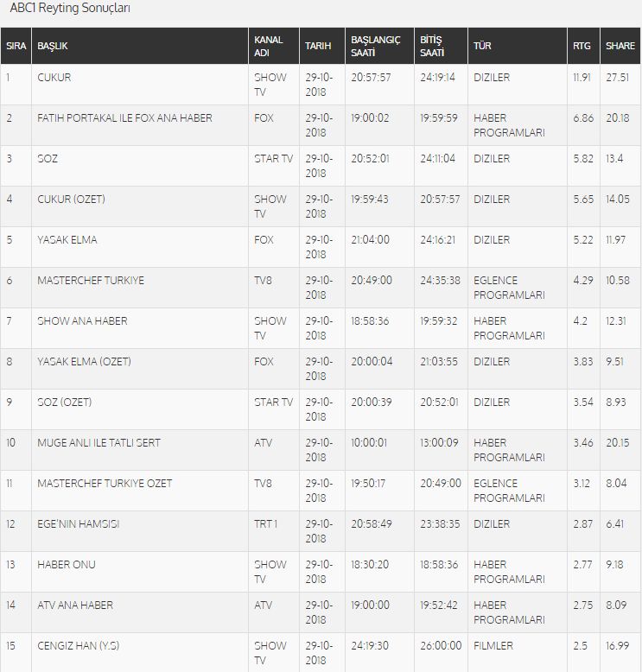Click the 21:04:00 start time
The width and height of the screenshot is (642, 672).
point(370,240)
